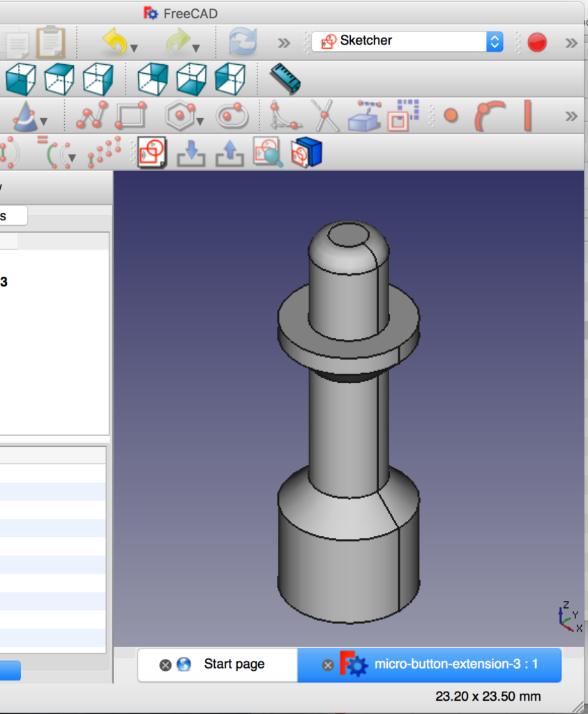This screenshot has height=714, width=588.
Task: Open the Sketcher workbench dropdown
Action: [493, 41]
